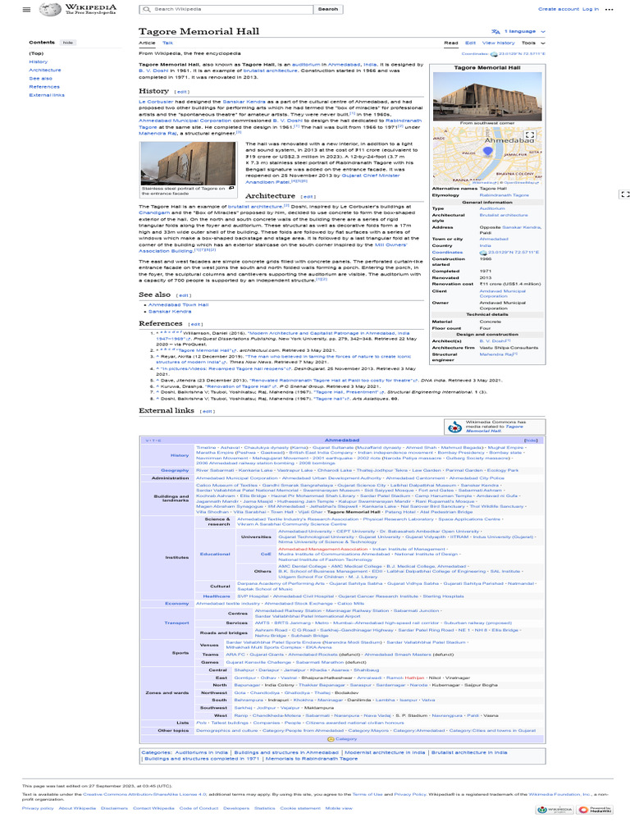The height and width of the screenshot is (840, 630).
Task: Open the View history tab
Action: click(498, 43)
